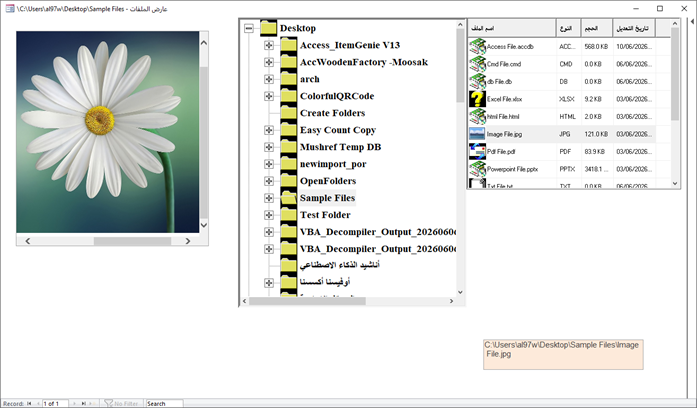Click the db File.db file icon
This screenshot has height=408, width=697.
point(477,81)
